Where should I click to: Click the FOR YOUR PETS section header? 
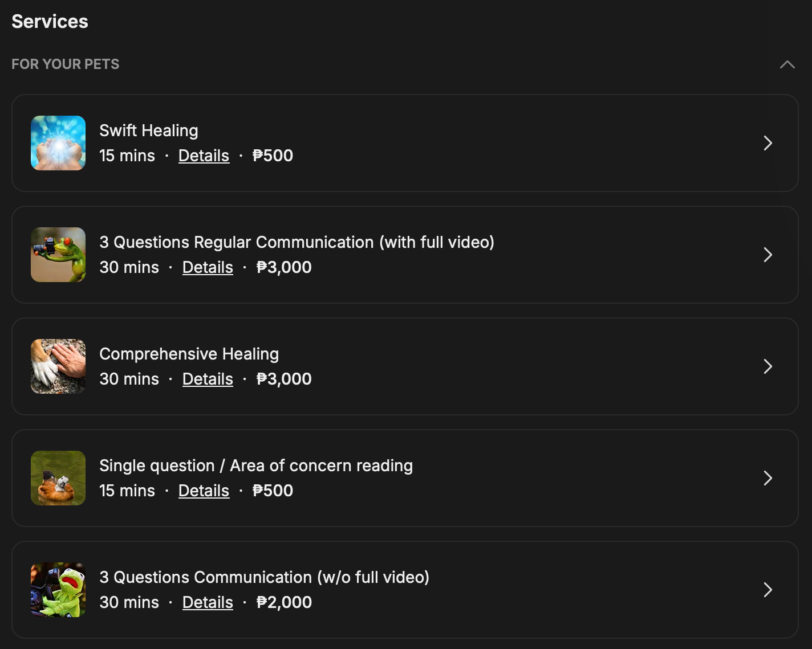66,64
